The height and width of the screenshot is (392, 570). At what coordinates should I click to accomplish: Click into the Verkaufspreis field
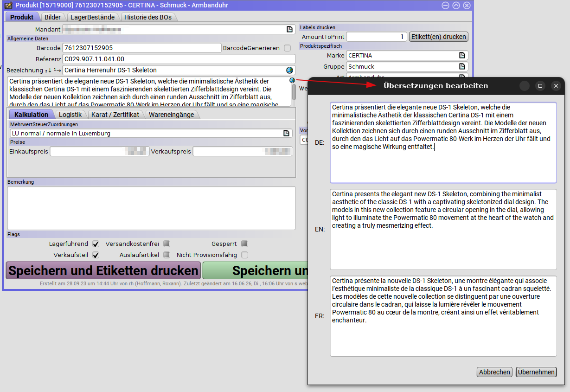pos(243,152)
